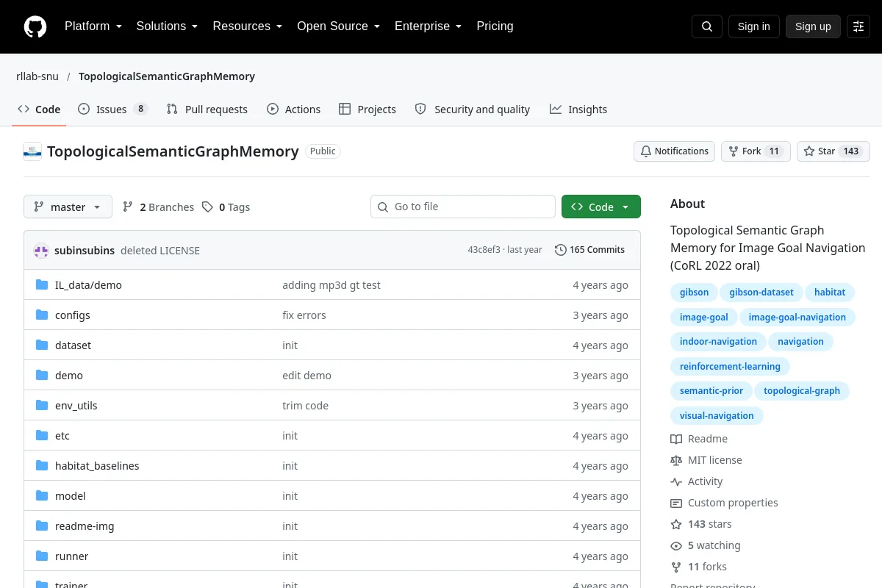This screenshot has width=882, height=588.
Task: Open the topological-graph topic tag
Action: click(802, 391)
